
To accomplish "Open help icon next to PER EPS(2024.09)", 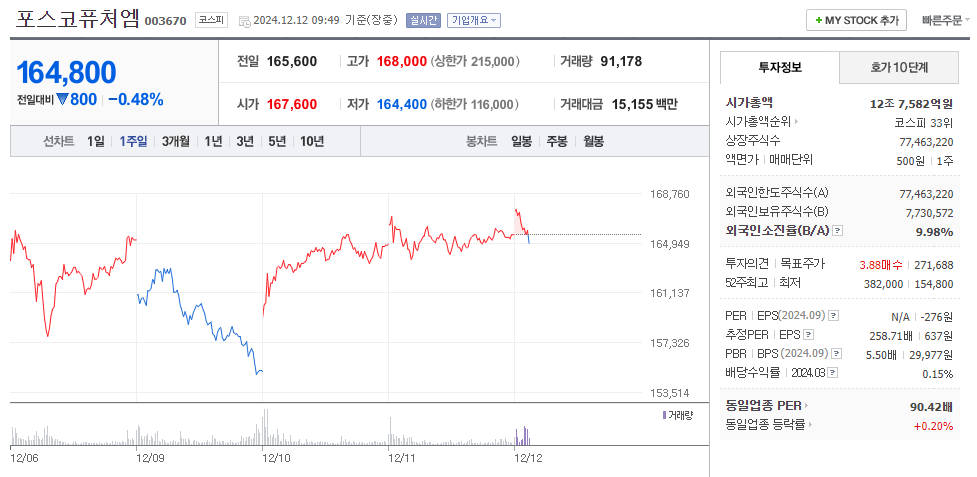I will (x=834, y=316).
